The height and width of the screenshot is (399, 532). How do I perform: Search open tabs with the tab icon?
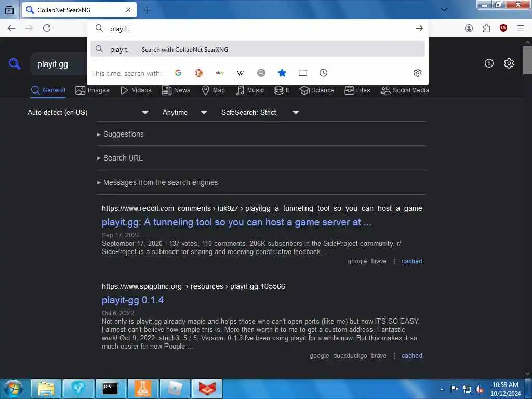click(x=303, y=73)
